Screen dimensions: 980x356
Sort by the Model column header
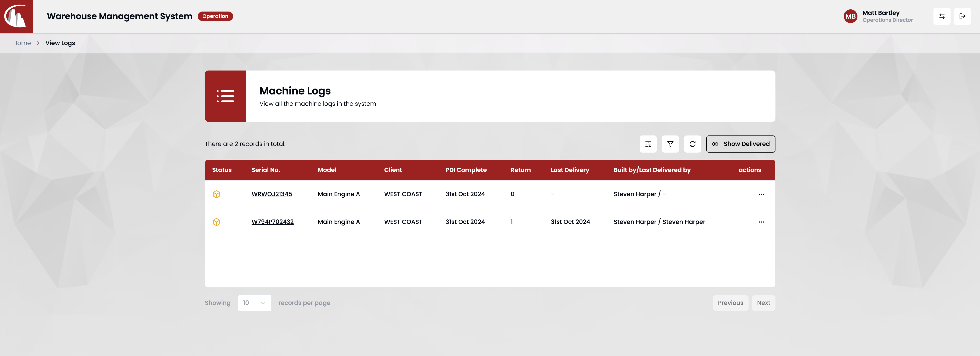(327, 170)
